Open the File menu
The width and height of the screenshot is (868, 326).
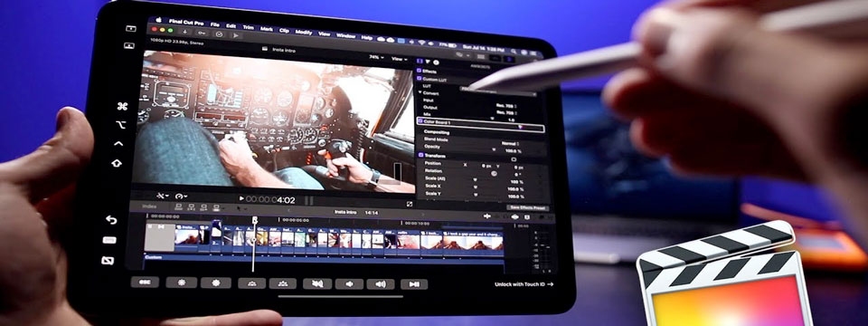pyautogui.click(x=215, y=25)
